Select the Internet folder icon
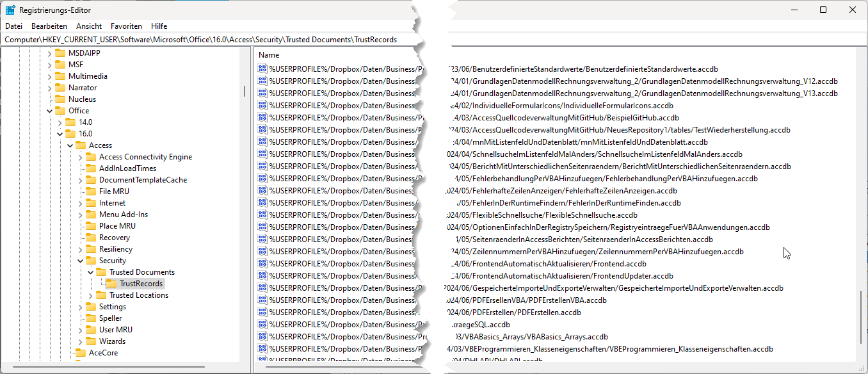The image size is (868, 374). 92,202
